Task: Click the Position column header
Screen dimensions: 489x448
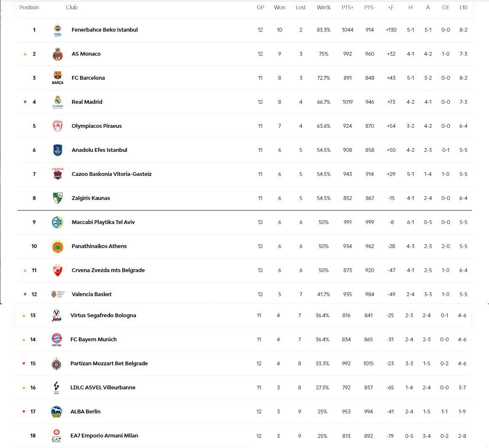Action: [29, 8]
